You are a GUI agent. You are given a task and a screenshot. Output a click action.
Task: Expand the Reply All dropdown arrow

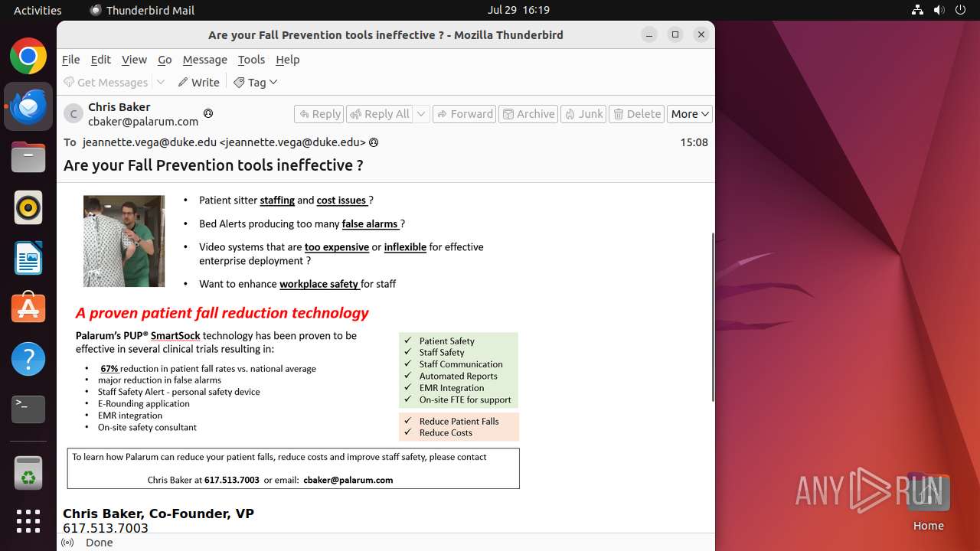421,114
